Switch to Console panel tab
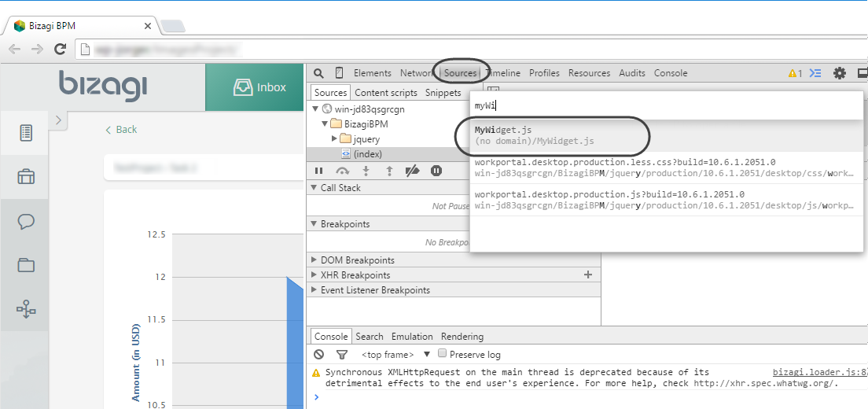Viewport: 868px width, 409px height. [671, 73]
